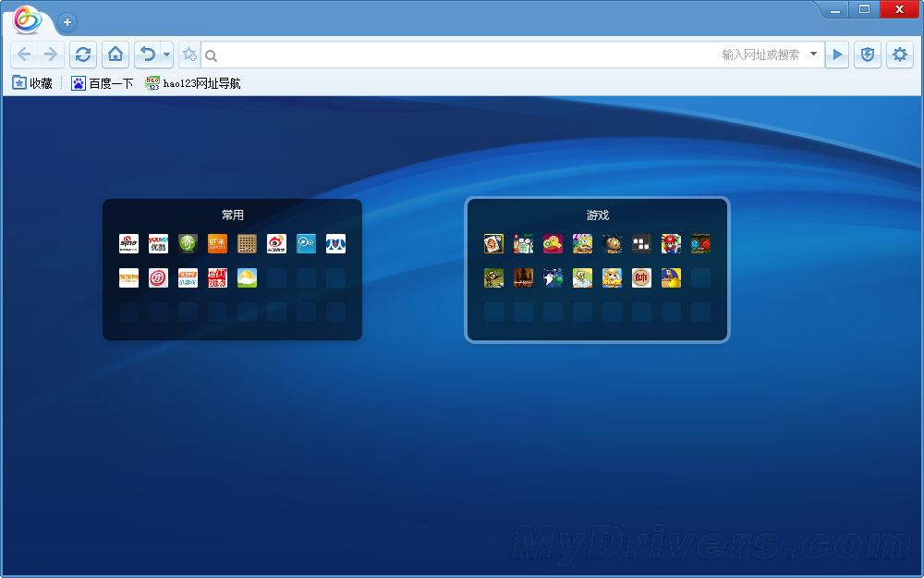Screen dimensions: 924x578
Task: Open the blue and white Renren shortcut
Action: tap(336, 243)
